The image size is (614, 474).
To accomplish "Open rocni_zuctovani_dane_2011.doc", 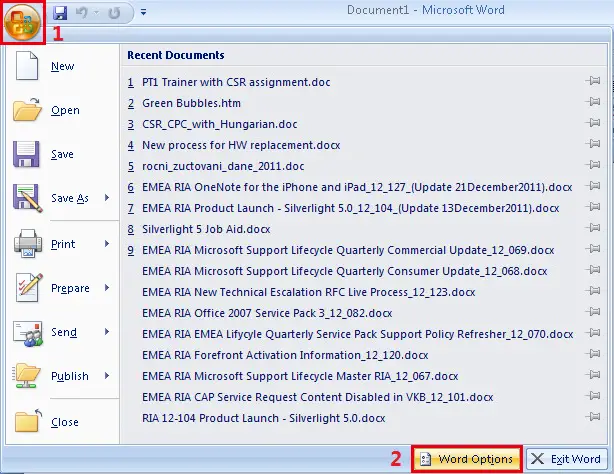I will pyautogui.click(x=223, y=166).
